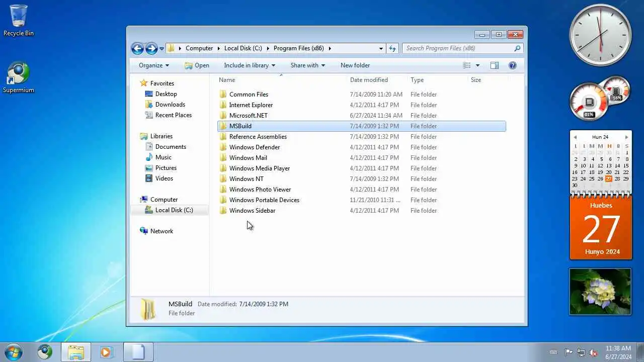Go back with the Back arrow button
The width and height of the screenshot is (644, 362).
pyautogui.click(x=137, y=48)
